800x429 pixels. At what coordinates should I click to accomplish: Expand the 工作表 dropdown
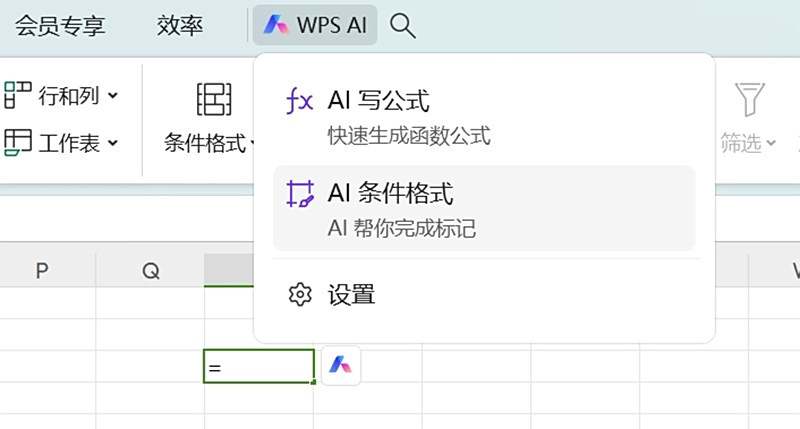click(113, 143)
